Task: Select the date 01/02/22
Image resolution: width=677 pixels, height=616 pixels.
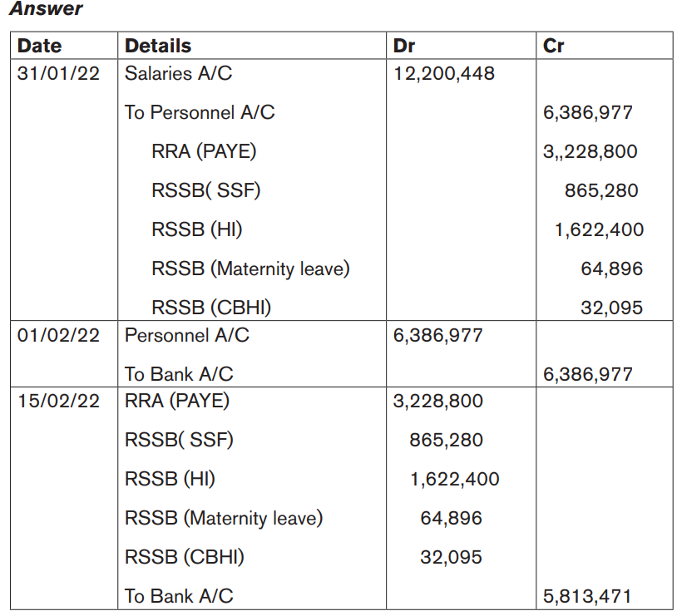Action: coord(58,335)
